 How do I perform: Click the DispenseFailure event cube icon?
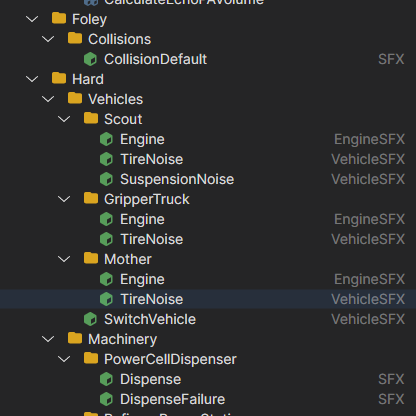point(106,399)
